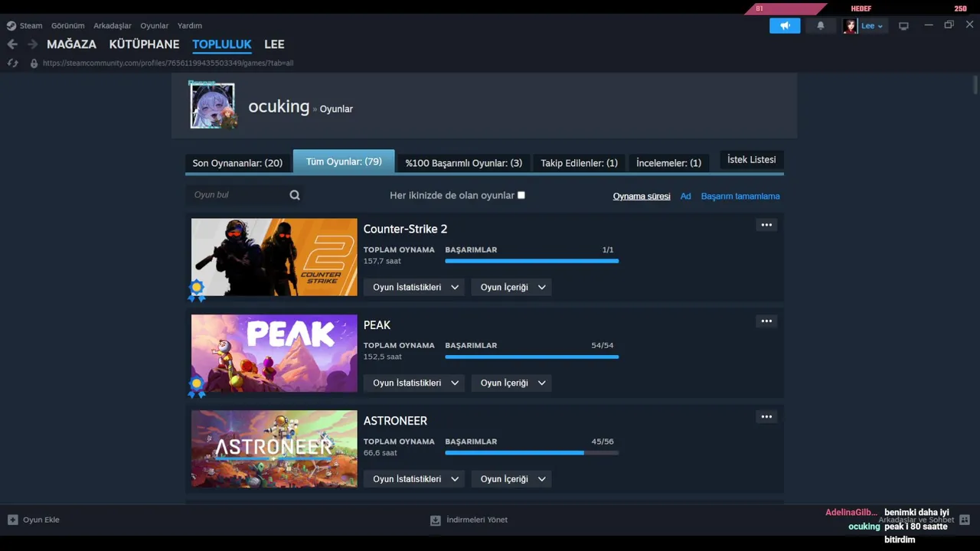Click the Counter-Strike 2 title
980x551 pixels.
pos(405,229)
